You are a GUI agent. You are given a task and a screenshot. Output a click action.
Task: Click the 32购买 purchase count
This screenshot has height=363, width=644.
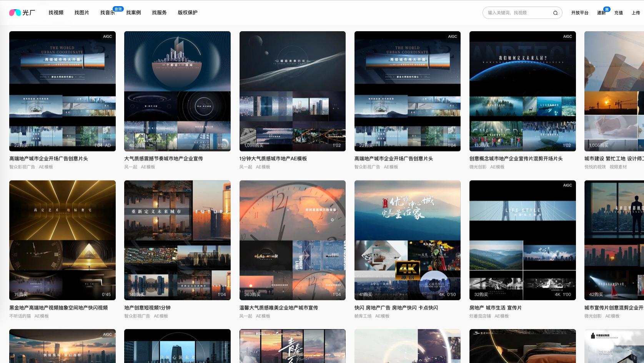[481, 294]
